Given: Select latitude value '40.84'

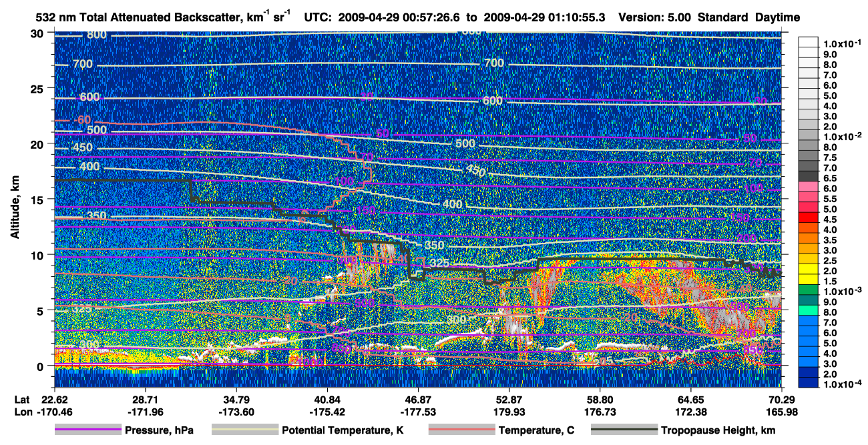Looking at the screenshot, I should pos(327,400).
